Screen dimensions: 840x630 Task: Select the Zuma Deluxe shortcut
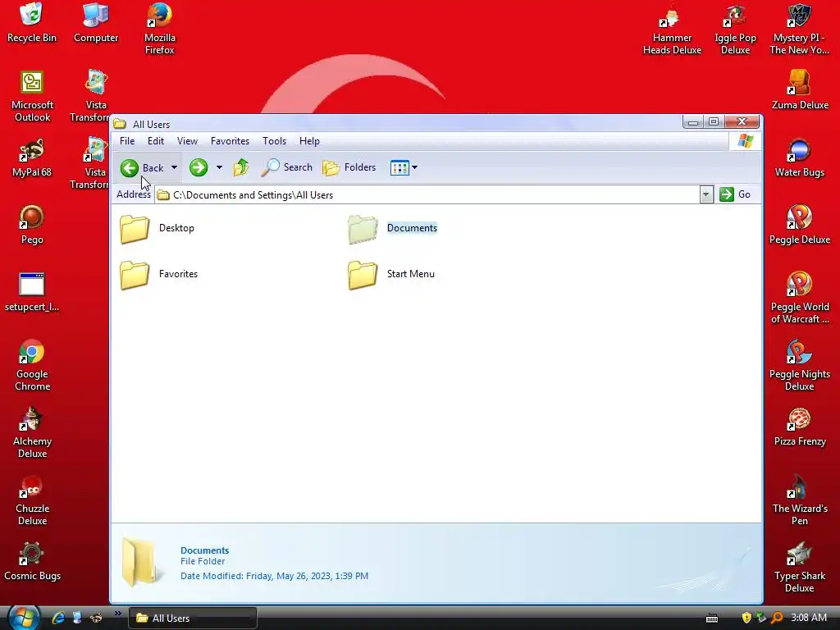tap(800, 90)
